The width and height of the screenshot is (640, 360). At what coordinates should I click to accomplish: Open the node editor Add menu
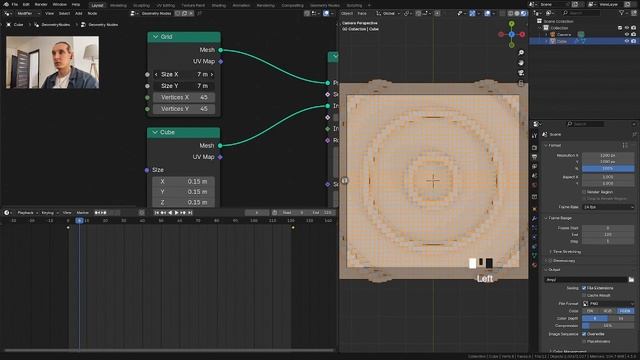(x=78, y=13)
